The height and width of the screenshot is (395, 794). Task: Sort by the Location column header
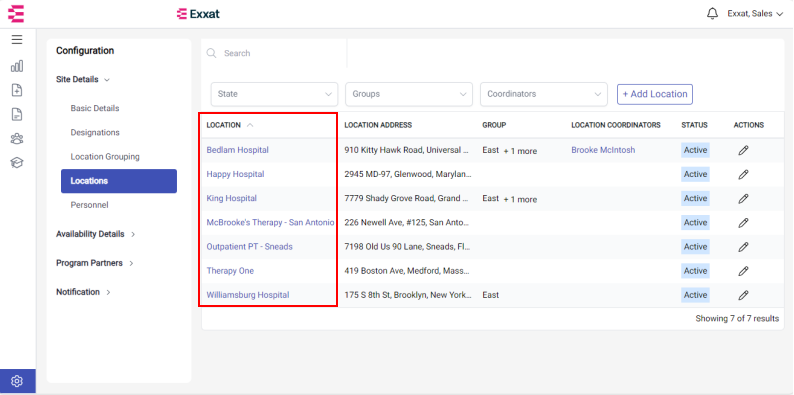[229, 125]
